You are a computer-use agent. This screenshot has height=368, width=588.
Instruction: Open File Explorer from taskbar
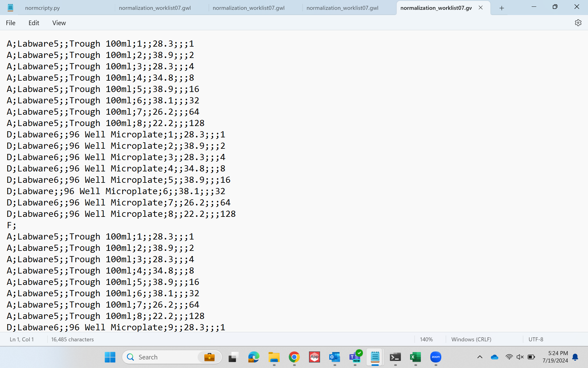pyautogui.click(x=274, y=357)
